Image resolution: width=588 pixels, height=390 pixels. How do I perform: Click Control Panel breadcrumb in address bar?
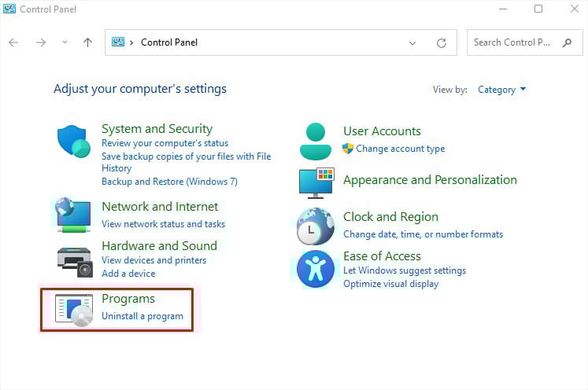(169, 42)
